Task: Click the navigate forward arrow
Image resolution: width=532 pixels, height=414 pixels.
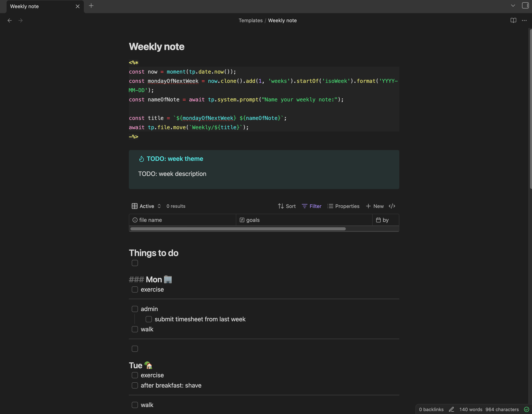Action: [x=20, y=20]
